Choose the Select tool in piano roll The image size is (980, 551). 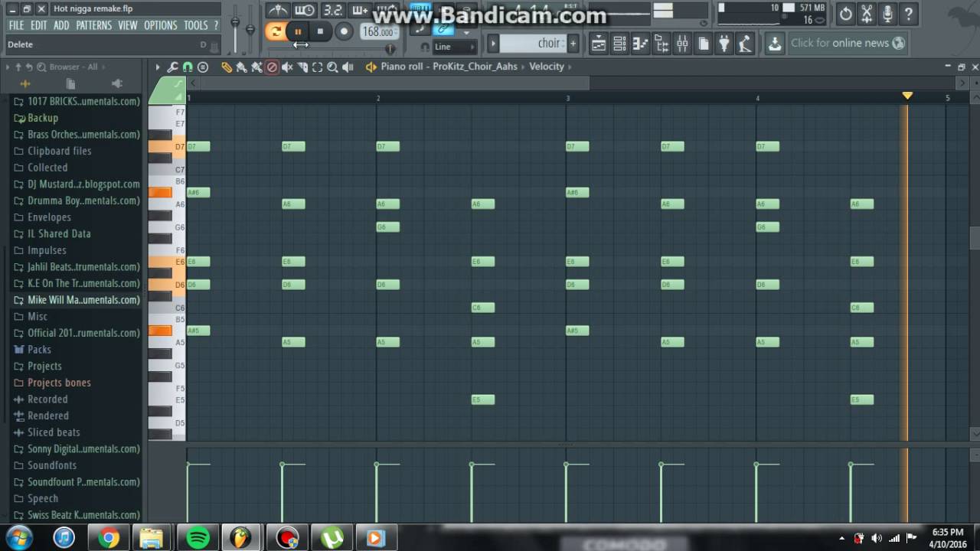pos(317,67)
